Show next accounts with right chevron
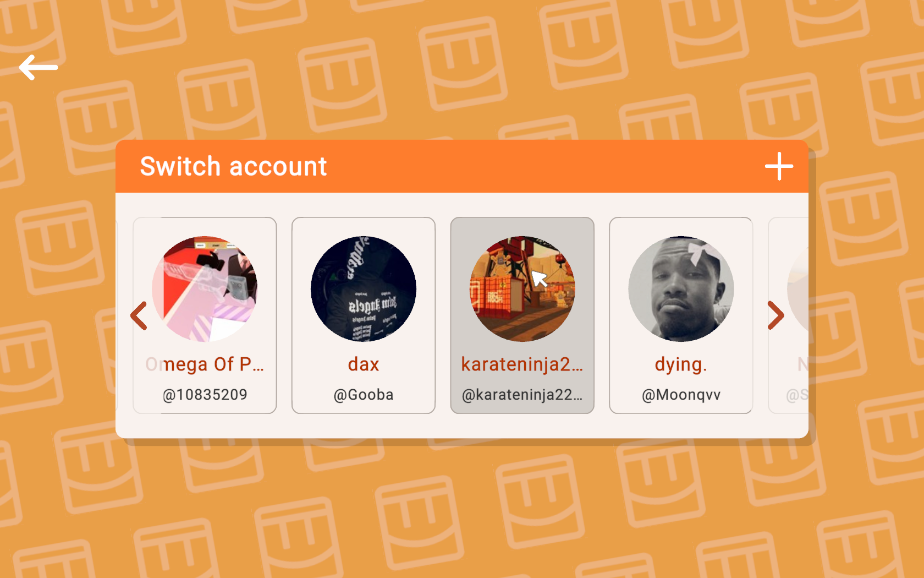 point(776,315)
